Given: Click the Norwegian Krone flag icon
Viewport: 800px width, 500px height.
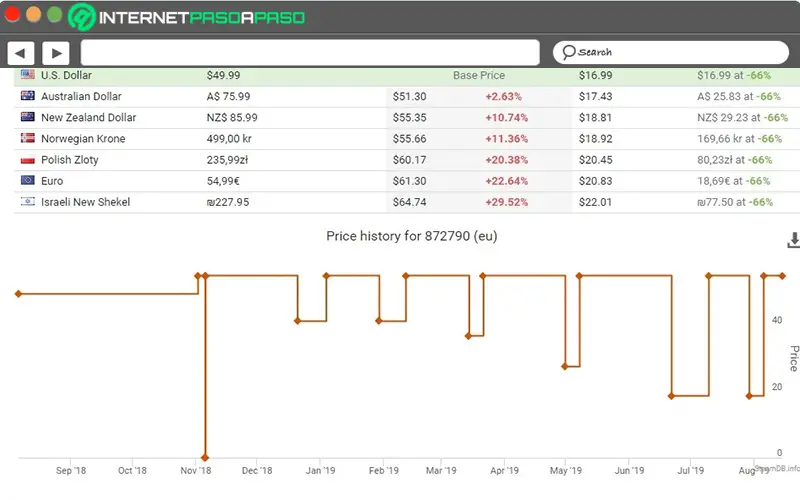Looking at the screenshot, I should 27,139.
